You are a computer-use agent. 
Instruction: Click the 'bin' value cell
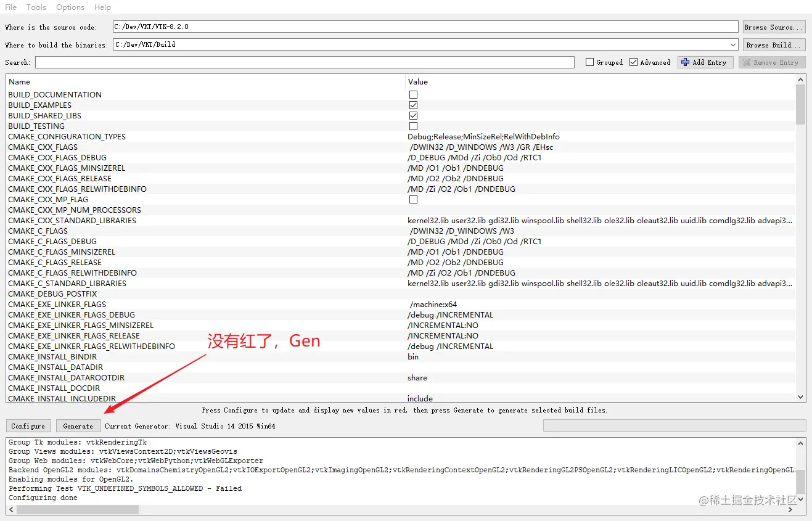click(x=413, y=356)
